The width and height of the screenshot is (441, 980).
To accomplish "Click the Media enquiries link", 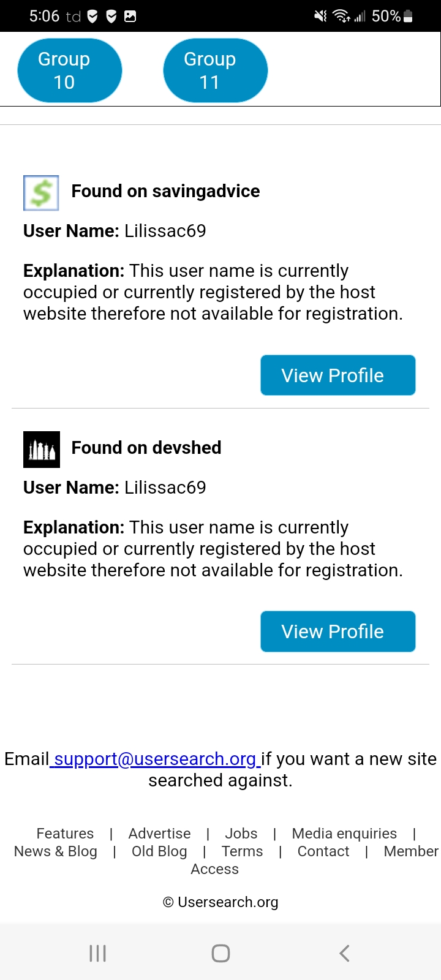I will (344, 834).
